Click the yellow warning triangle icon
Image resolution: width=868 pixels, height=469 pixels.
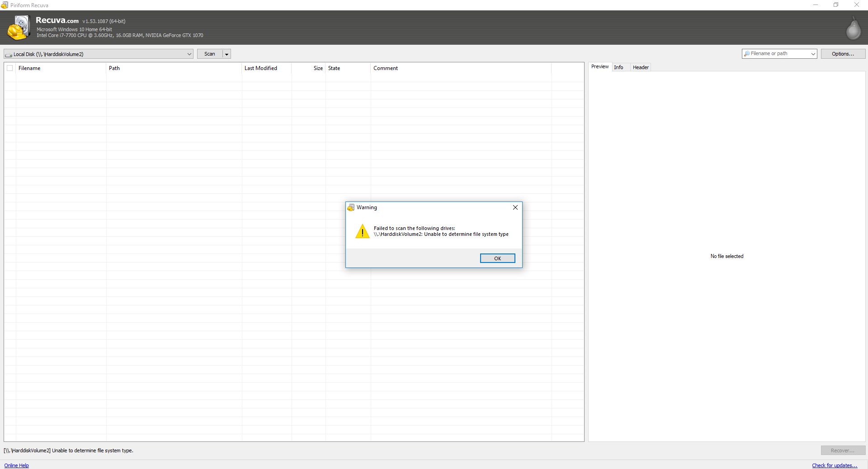(x=363, y=231)
